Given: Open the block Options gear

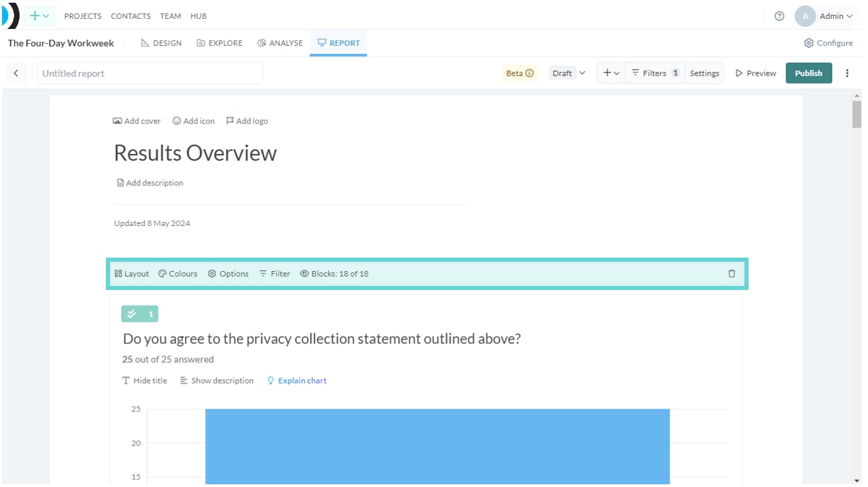Looking at the screenshot, I should pyautogui.click(x=228, y=274).
